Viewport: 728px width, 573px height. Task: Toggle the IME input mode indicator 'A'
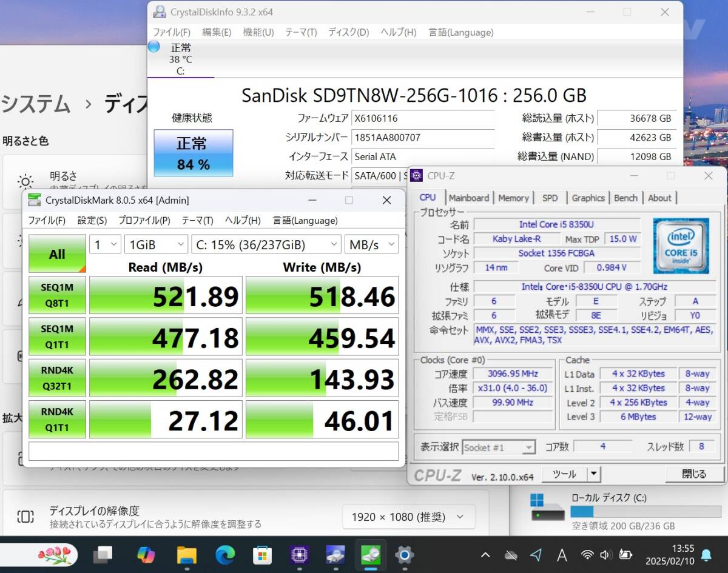(x=562, y=555)
